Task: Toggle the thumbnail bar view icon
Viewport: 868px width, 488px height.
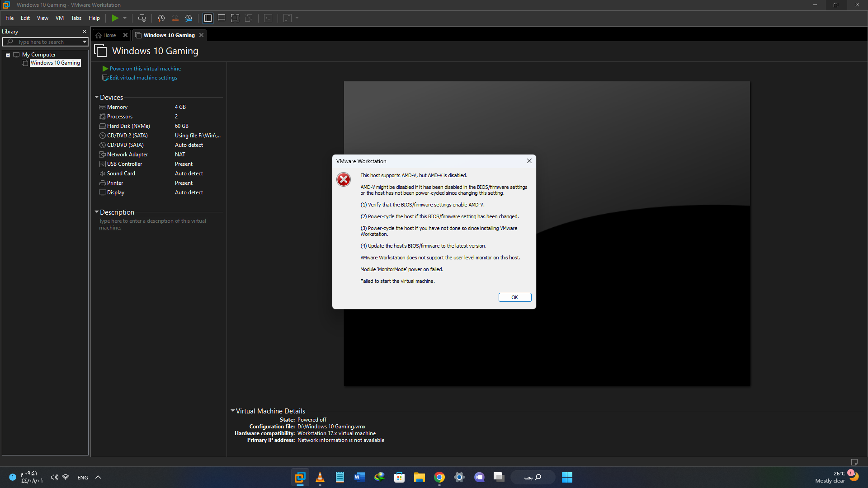Action: point(222,18)
